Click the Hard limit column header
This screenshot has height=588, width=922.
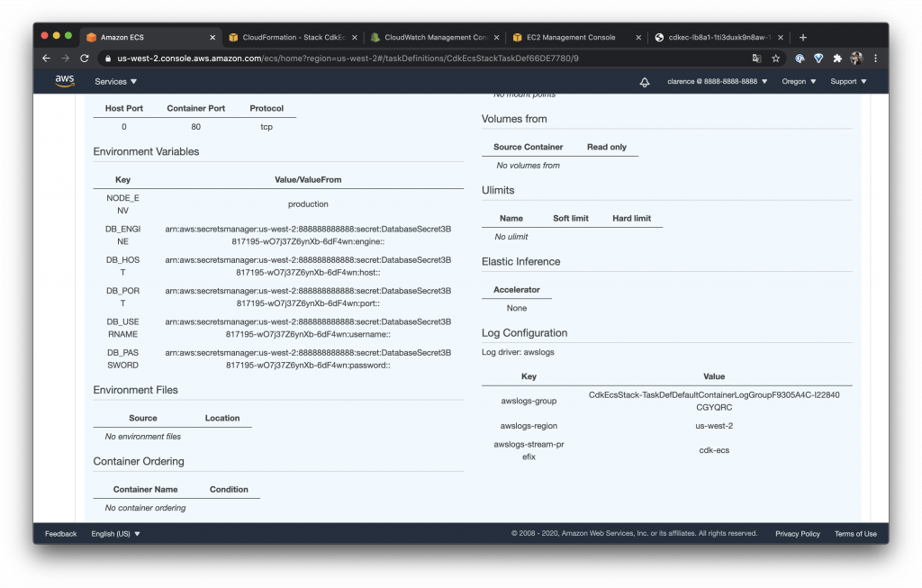point(631,218)
